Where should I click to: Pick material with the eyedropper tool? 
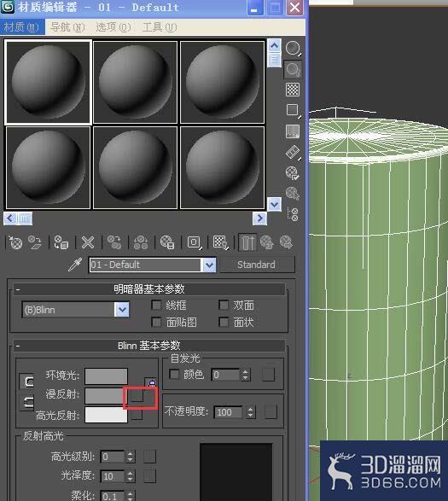coord(75,265)
